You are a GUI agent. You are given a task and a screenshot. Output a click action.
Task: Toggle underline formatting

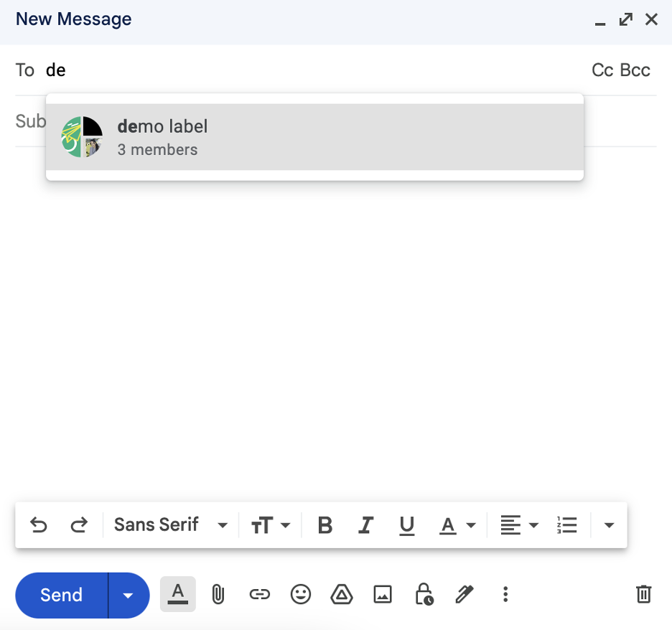point(407,525)
